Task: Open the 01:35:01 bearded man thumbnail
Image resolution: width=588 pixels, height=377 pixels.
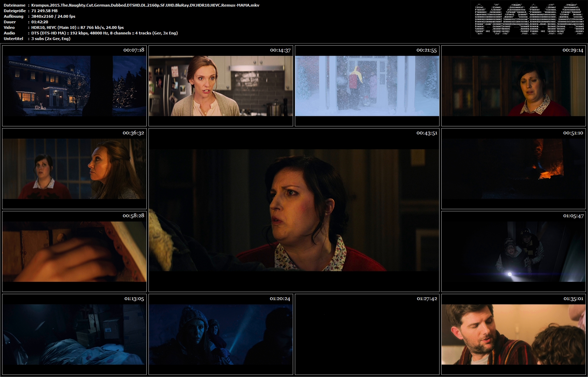Action: click(x=513, y=334)
